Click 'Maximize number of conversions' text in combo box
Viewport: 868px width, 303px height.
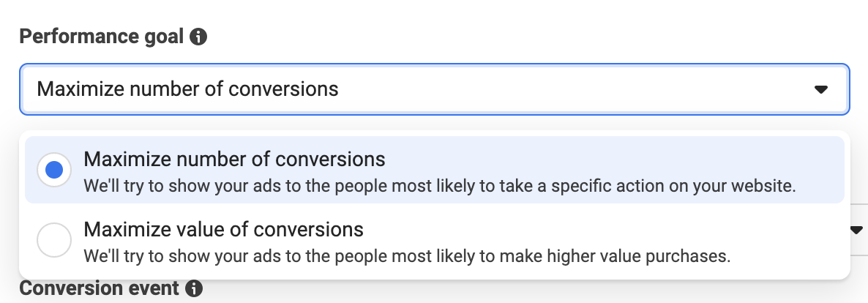[x=187, y=89]
